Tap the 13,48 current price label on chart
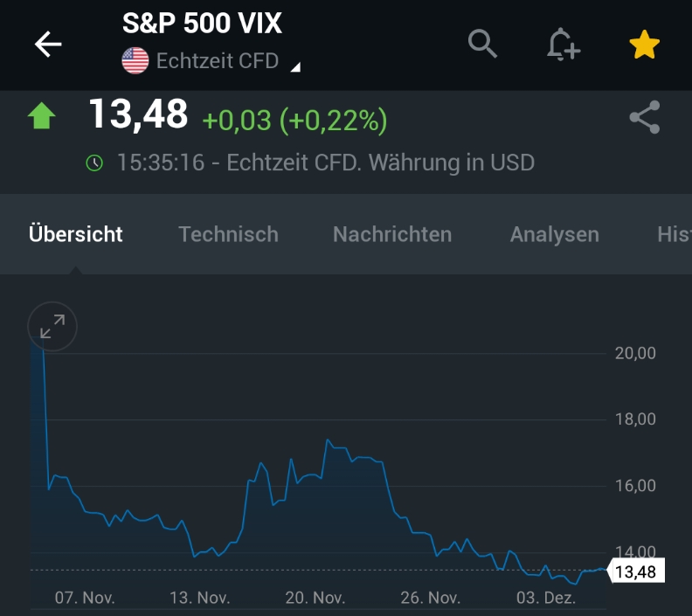 636,571
